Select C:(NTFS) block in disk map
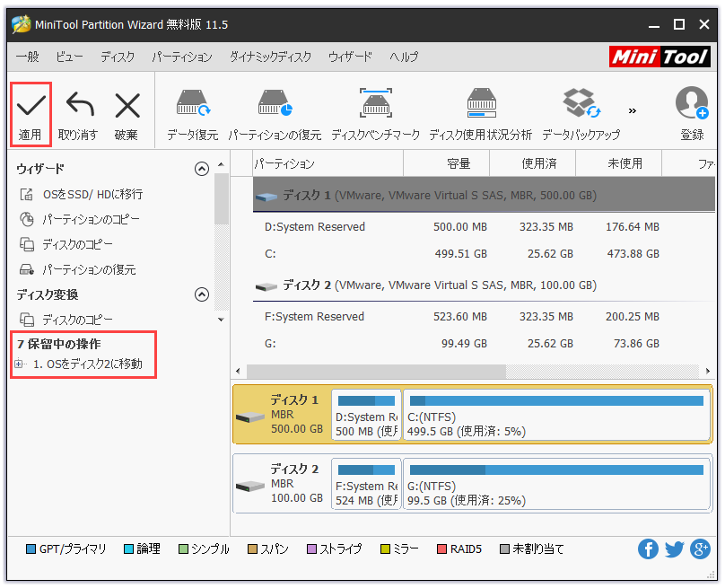Screen dimensions: 725x588 click(556, 415)
